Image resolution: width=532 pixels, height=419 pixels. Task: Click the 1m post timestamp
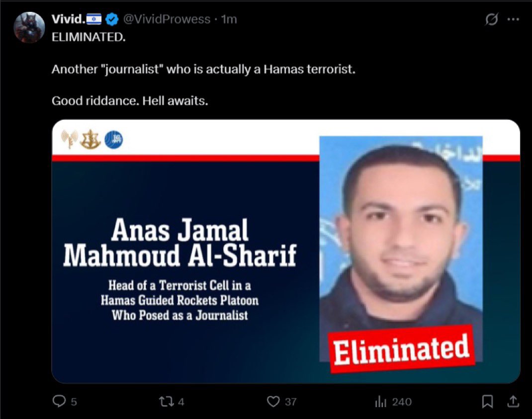[x=229, y=19]
